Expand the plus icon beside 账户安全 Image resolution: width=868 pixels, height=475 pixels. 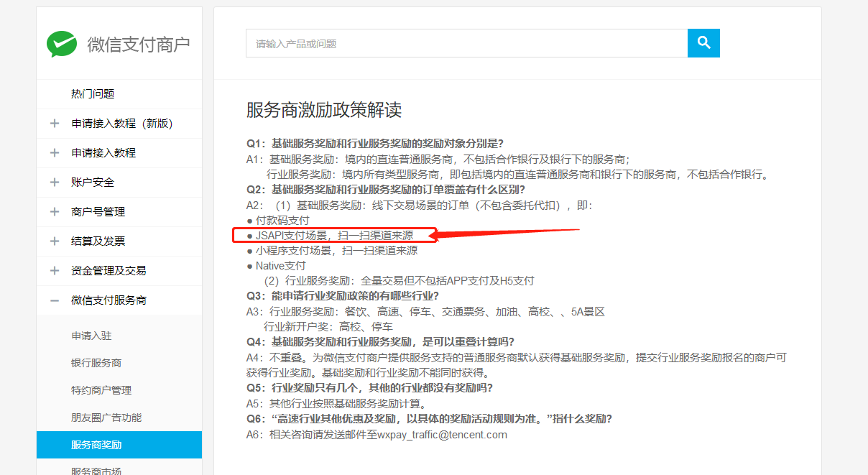(x=55, y=183)
